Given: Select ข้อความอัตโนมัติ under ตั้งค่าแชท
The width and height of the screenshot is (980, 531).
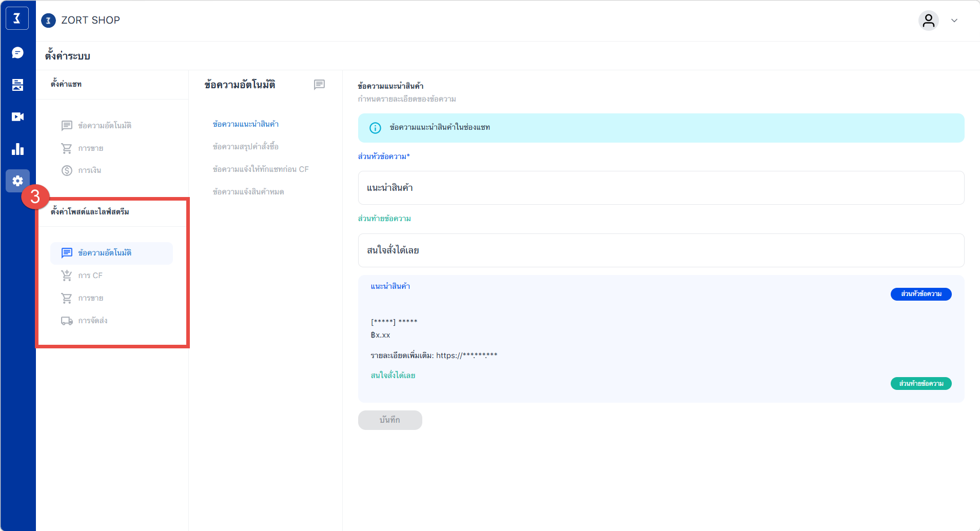Looking at the screenshot, I should pos(105,126).
